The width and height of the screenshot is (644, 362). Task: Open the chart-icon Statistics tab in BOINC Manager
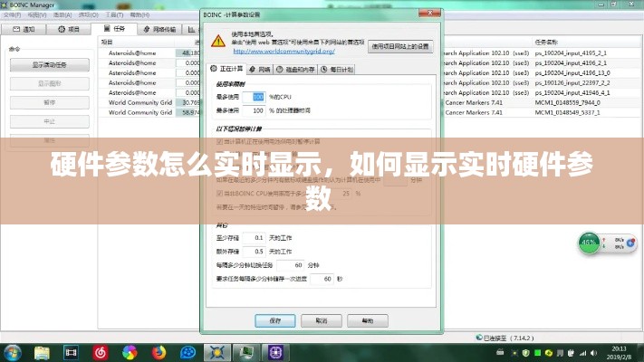coord(192,29)
